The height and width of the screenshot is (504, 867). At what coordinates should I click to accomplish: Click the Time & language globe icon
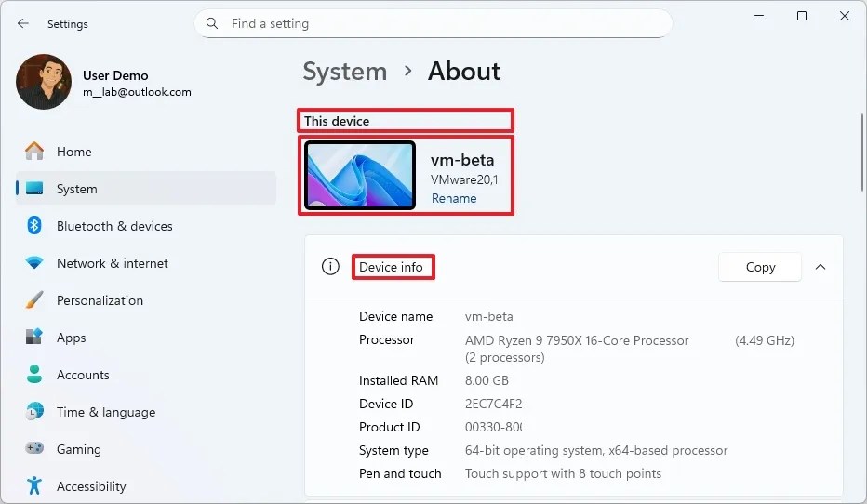tap(34, 411)
